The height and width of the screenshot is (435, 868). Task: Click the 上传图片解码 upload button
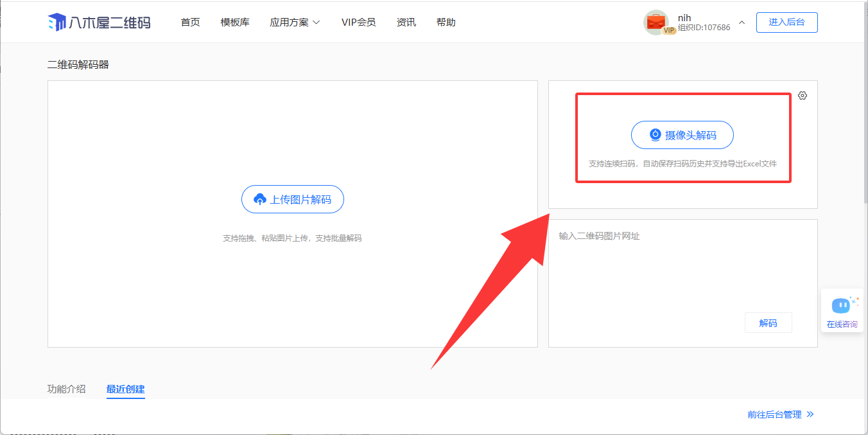pyautogui.click(x=293, y=199)
